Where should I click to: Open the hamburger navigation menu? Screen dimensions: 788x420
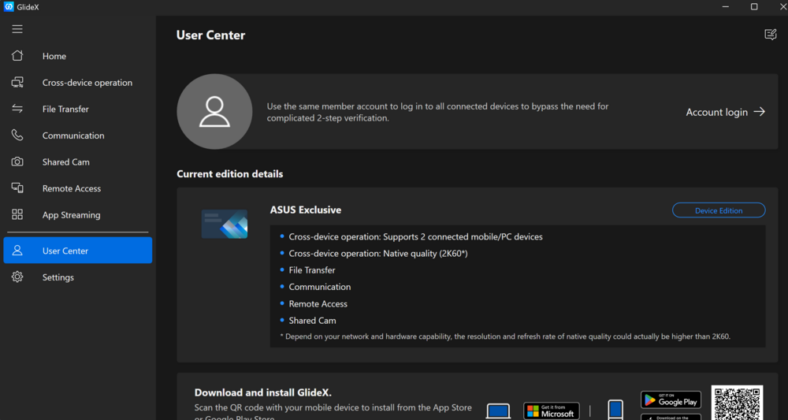(17, 29)
